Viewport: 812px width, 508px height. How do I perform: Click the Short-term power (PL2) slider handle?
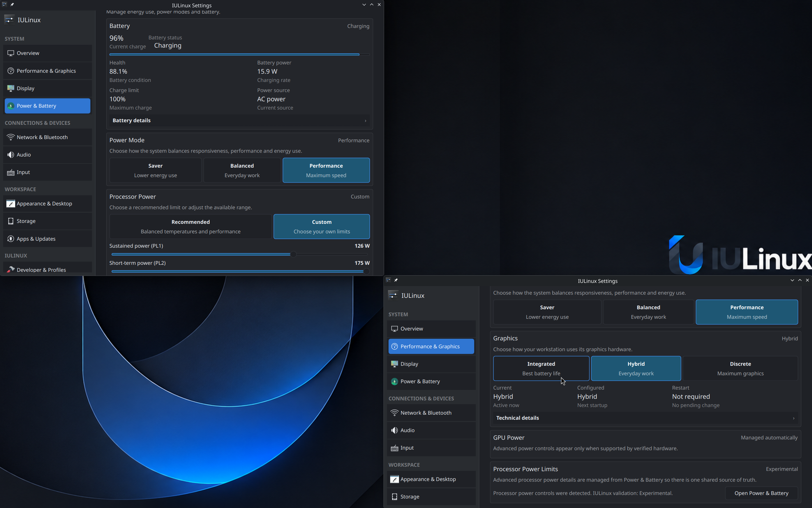tap(366, 271)
